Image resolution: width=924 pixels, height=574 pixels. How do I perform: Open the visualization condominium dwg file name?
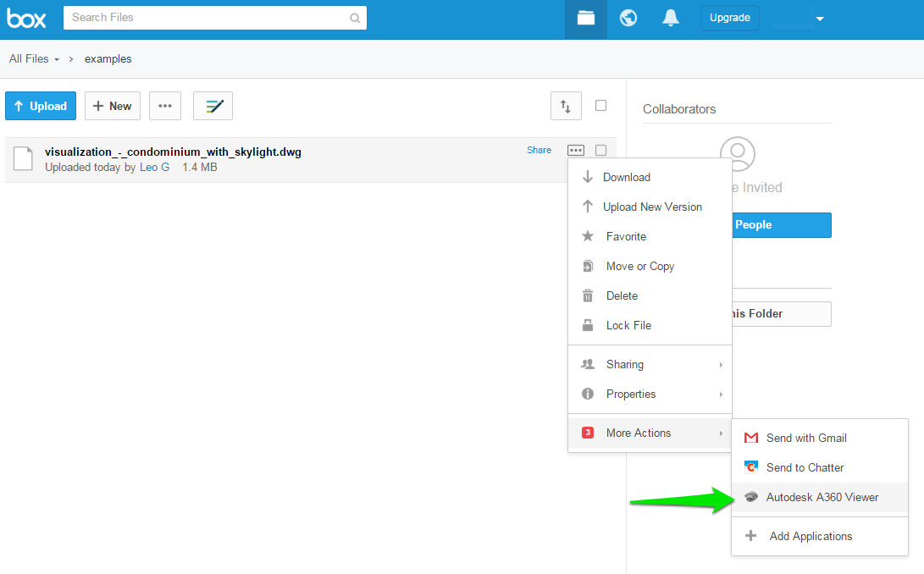coord(174,152)
